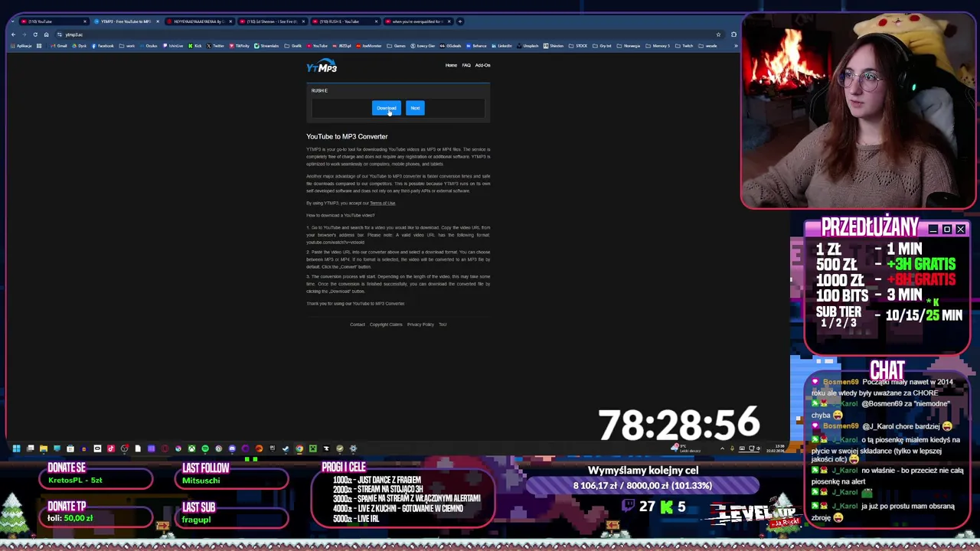Open Steam from the taskbar

click(x=286, y=448)
